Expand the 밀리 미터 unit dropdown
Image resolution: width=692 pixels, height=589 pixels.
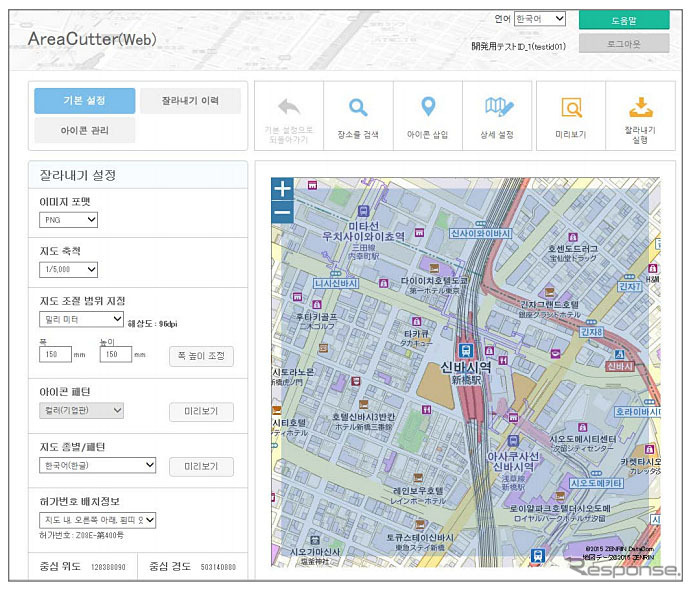click(x=81, y=319)
